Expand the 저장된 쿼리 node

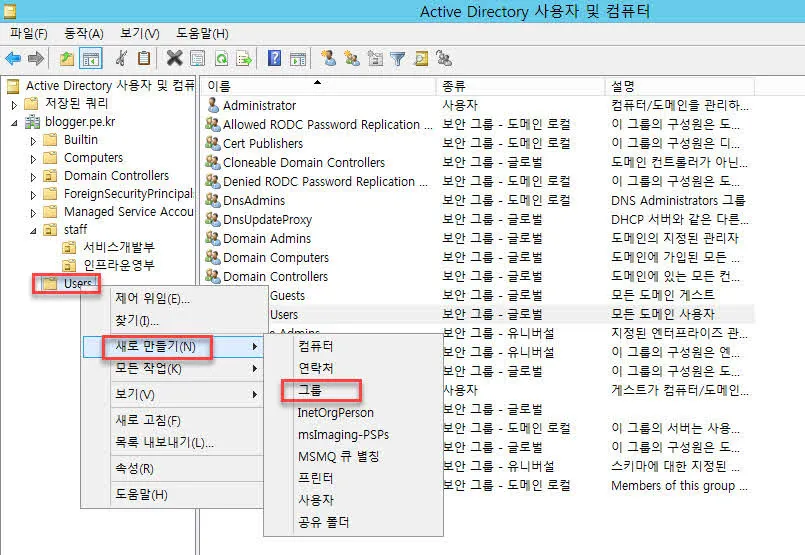point(14,104)
